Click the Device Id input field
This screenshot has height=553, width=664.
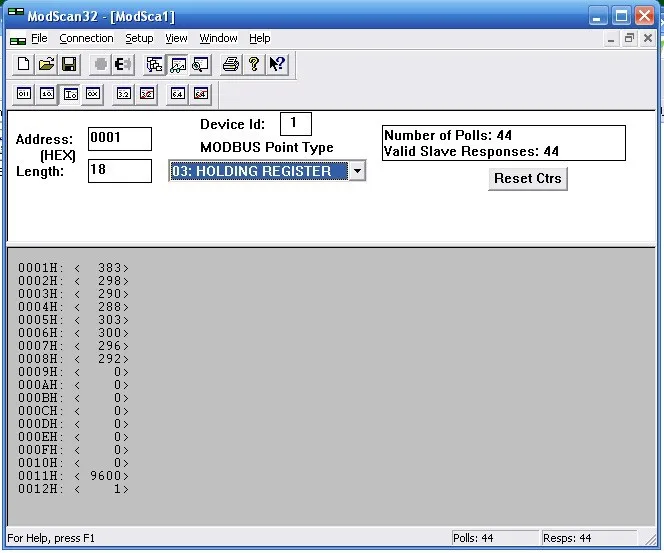click(296, 124)
